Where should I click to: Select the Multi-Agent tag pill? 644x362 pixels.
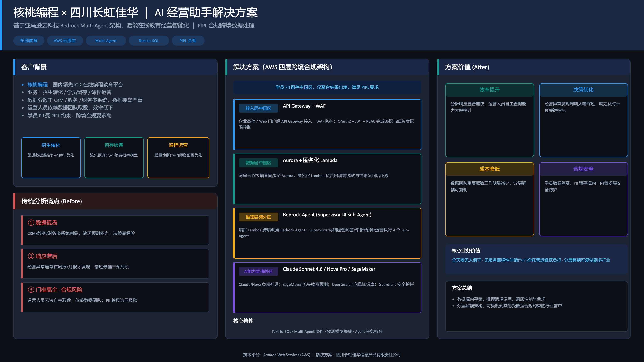click(106, 41)
